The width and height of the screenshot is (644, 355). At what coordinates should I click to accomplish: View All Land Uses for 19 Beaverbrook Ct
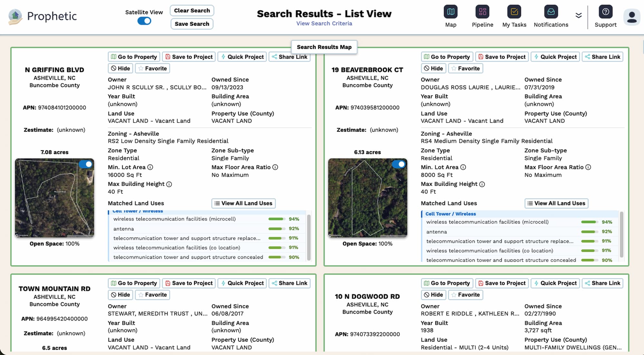[x=556, y=203]
